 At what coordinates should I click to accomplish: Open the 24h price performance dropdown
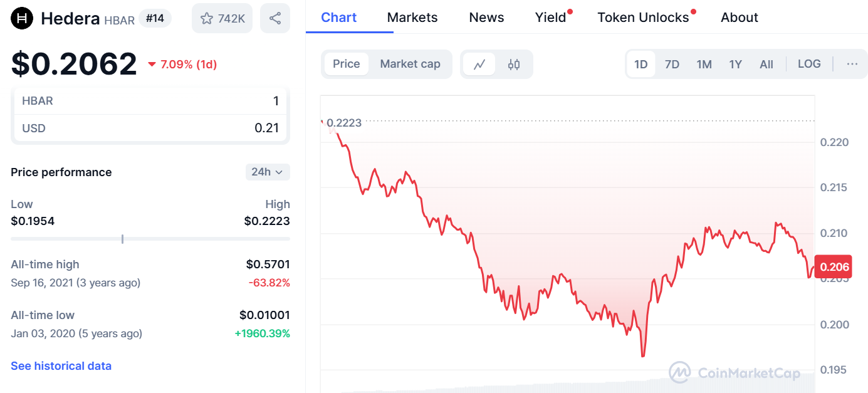coord(268,172)
